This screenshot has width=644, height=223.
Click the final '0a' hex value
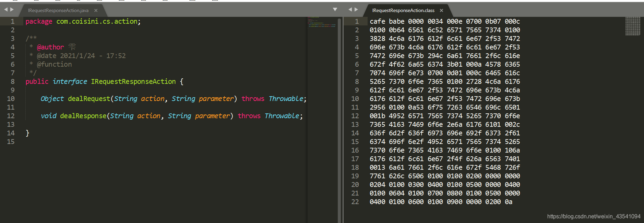509,202
